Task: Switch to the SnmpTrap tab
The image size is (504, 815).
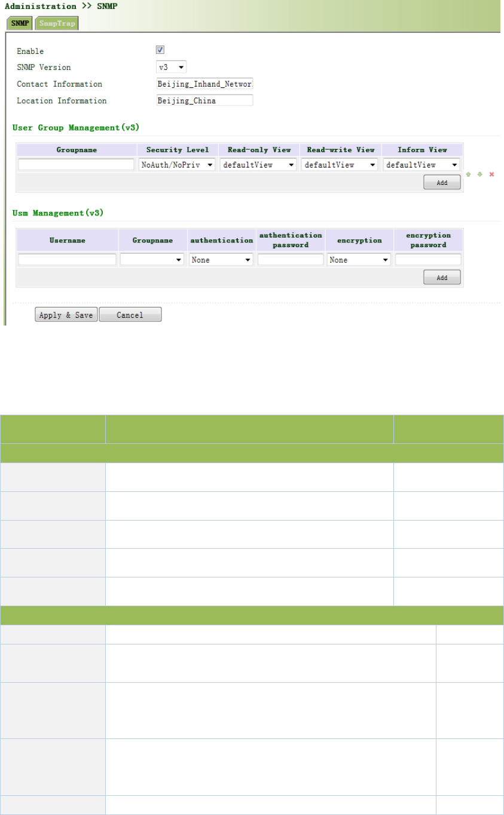Action: [56, 24]
